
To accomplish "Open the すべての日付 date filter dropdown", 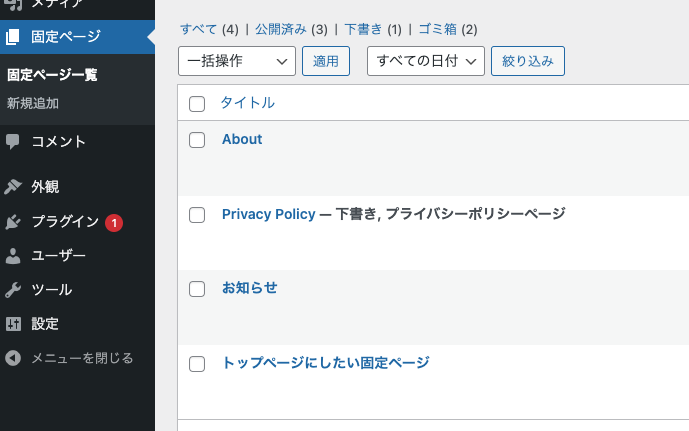I will [426, 61].
